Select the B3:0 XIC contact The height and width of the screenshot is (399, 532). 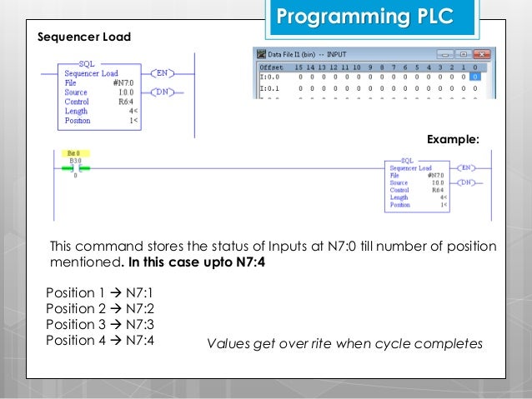pyautogui.click(x=76, y=168)
